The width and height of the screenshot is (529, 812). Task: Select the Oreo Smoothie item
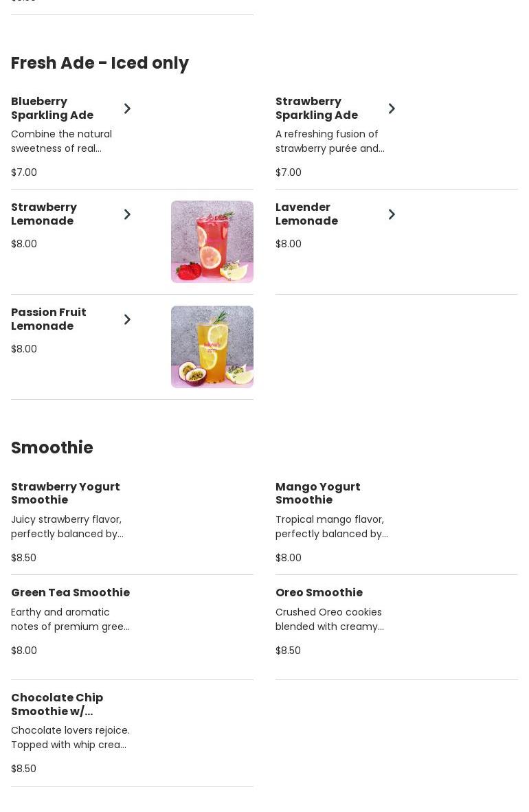(x=319, y=593)
